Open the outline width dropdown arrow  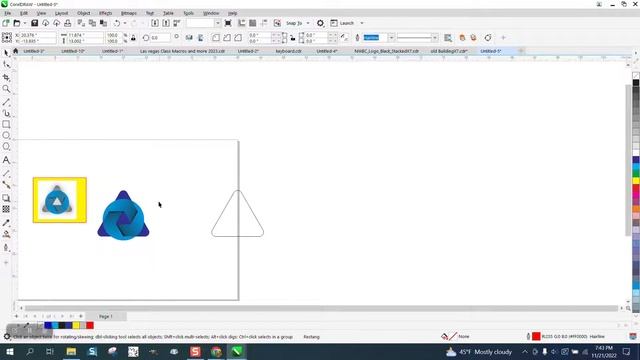coord(391,38)
